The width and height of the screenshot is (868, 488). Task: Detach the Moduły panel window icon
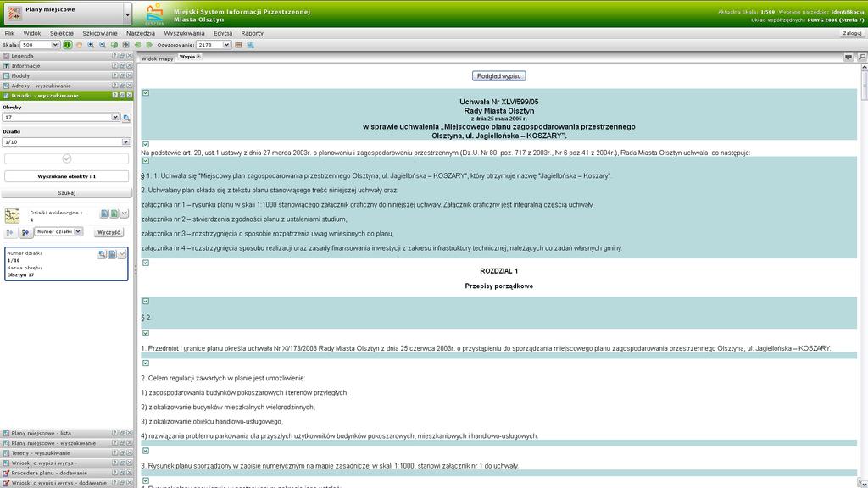122,75
